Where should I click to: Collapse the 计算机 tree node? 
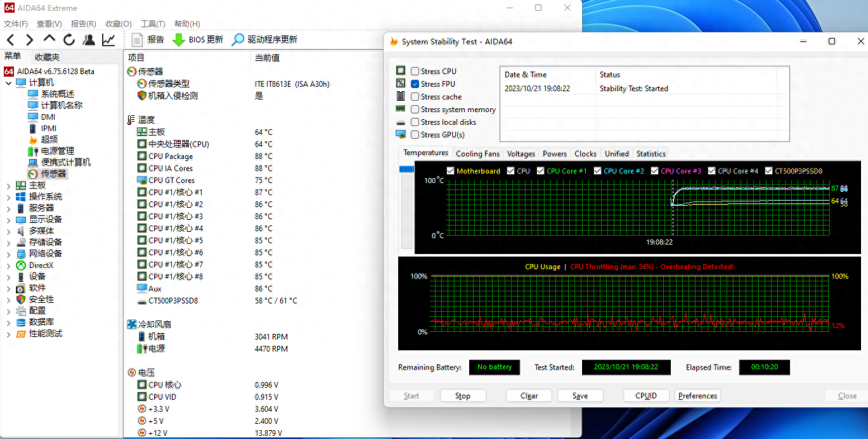(8, 83)
